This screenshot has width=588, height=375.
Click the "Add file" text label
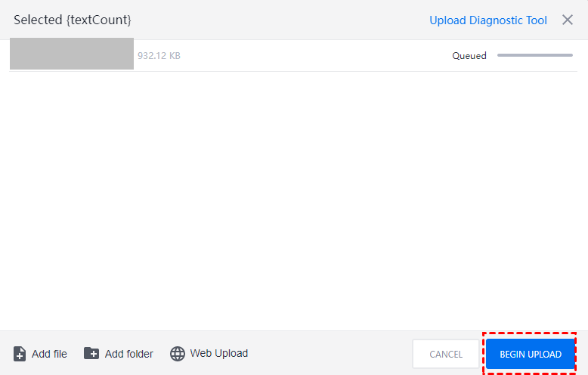tap(49, 354)
